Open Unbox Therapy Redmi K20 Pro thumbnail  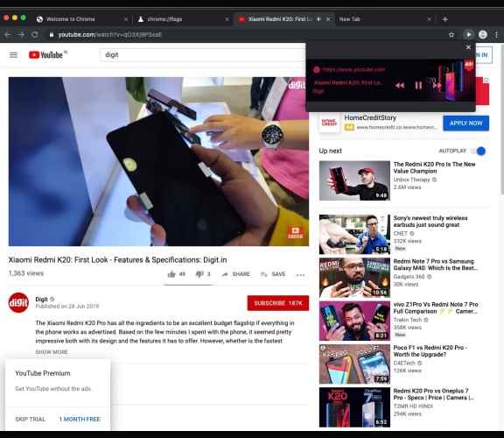[x=354, y=180]
